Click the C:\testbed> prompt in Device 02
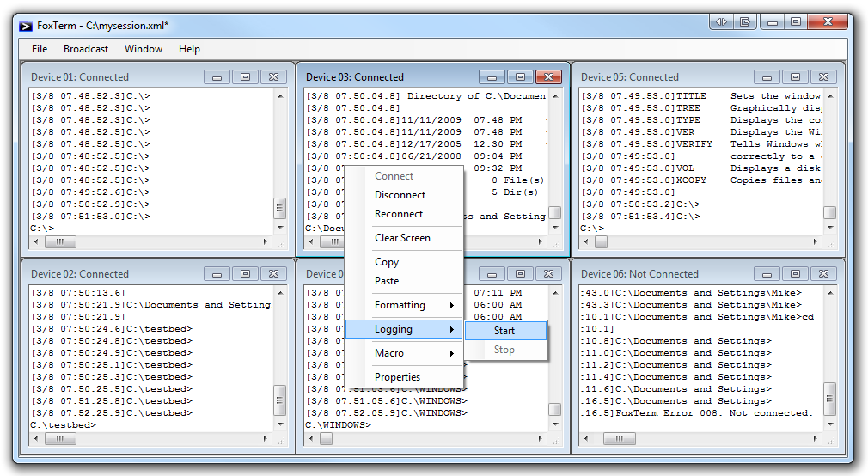The image size is (868, 476). pyautogui.click(x=63, y=425)
